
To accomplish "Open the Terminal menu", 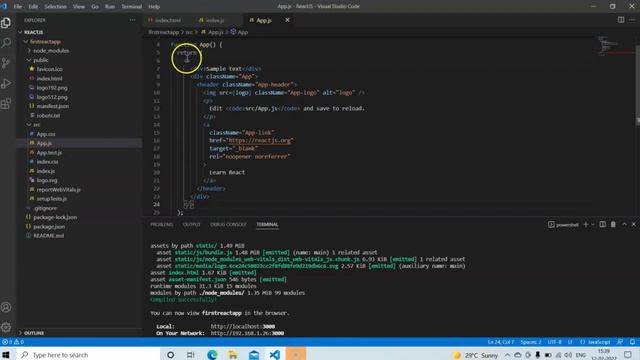I will tap(131, 7).
